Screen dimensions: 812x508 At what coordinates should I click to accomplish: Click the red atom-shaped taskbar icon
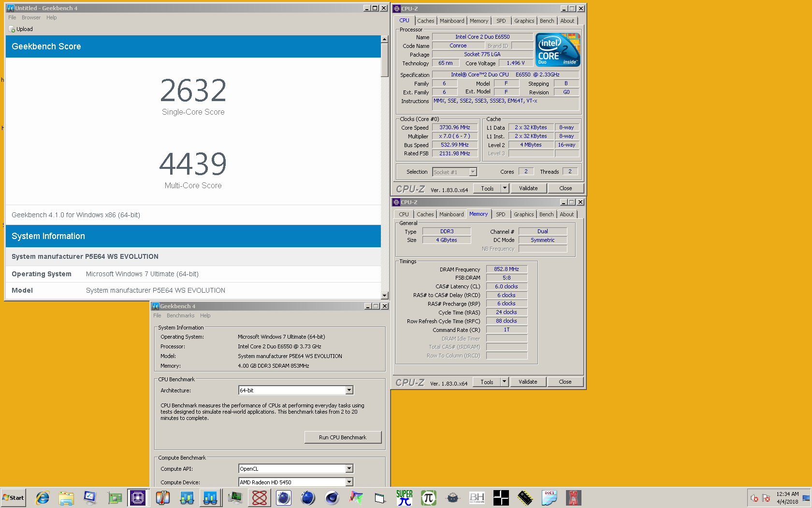(x=260, y=497)
